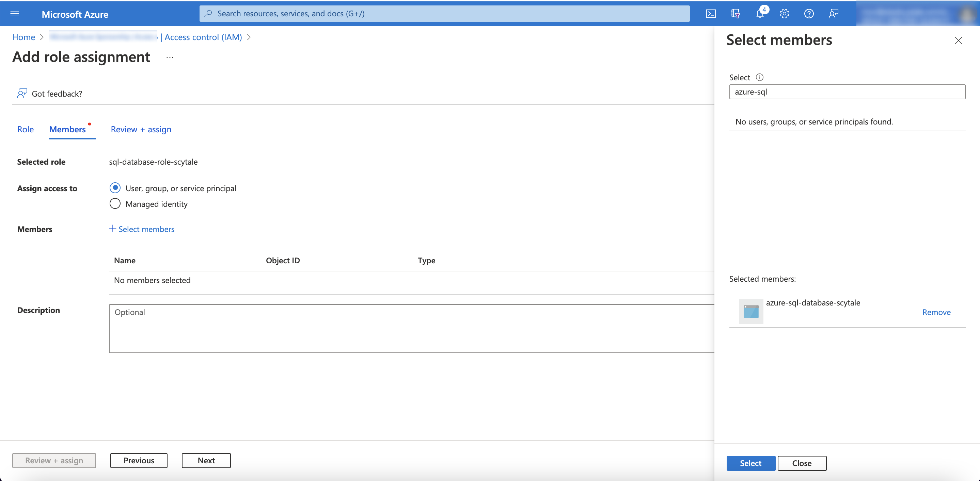Switch to the Review + assign tab
980x481 pixels.
pos(141,129)
